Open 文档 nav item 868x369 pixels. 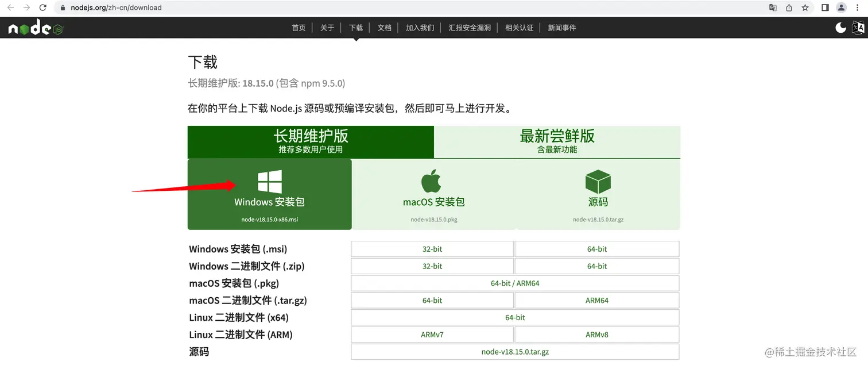tap(385, 28)
